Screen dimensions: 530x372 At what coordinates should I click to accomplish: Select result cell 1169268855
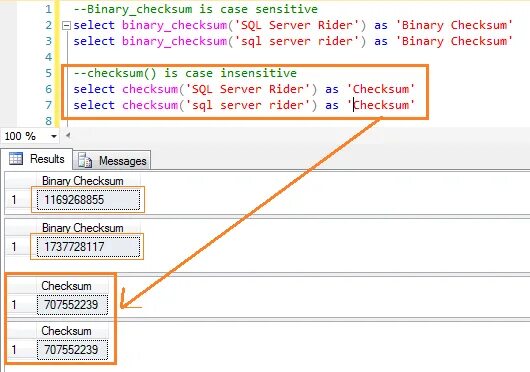point(88,200)
